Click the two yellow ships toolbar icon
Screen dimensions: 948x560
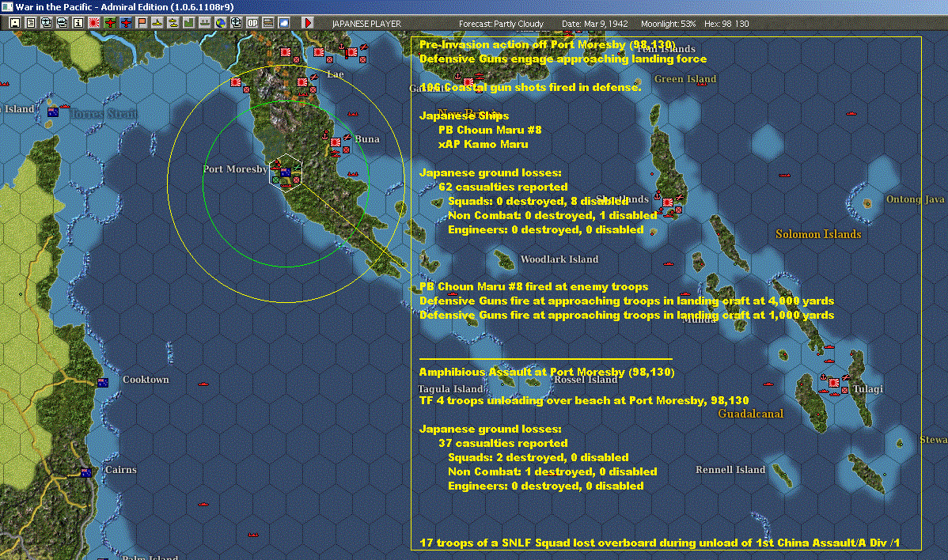pos(173,23)
